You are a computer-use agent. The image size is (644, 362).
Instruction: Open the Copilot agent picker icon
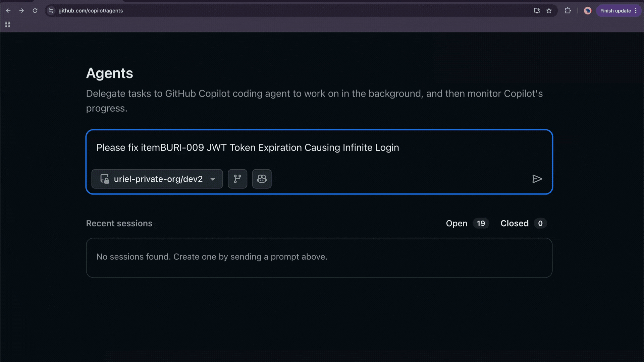[262, 179]
